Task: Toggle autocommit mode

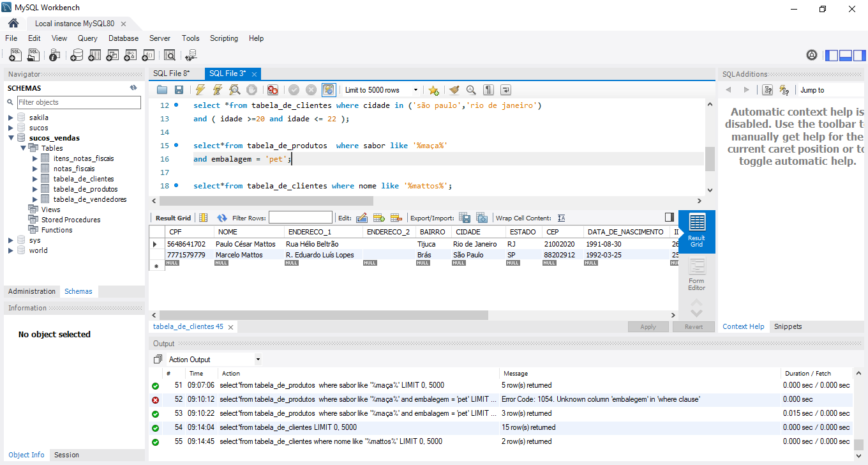Action: [x=328, y=90]
